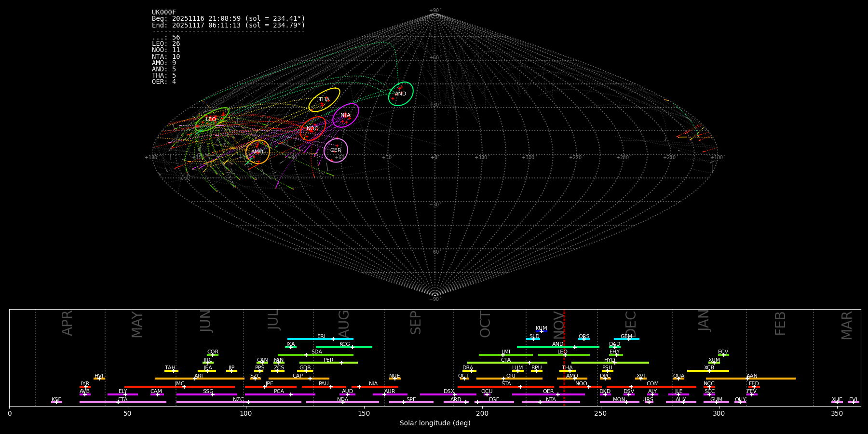Select the NDA shower bar in the timeline
Viewport: 868px width, 434px height.
(342, 402)
